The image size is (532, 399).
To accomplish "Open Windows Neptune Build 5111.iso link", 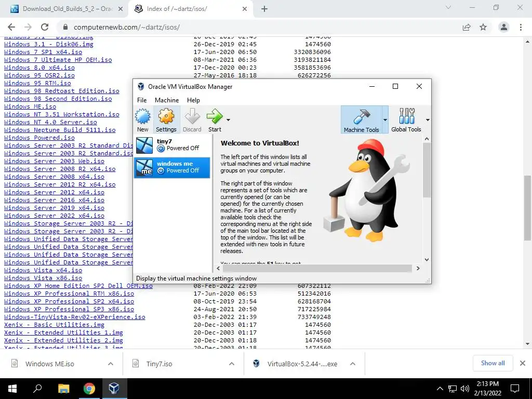I will 60,130.
